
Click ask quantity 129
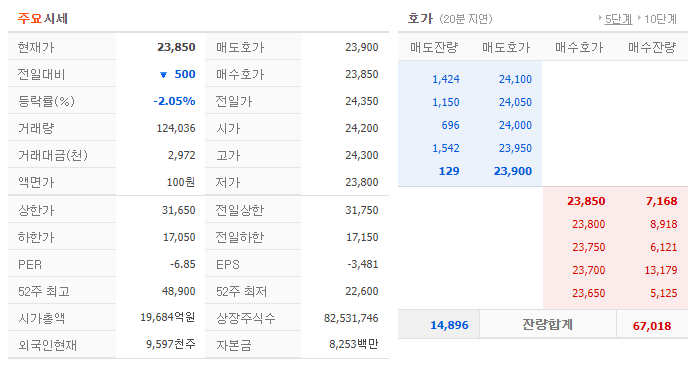coord(449,171)
